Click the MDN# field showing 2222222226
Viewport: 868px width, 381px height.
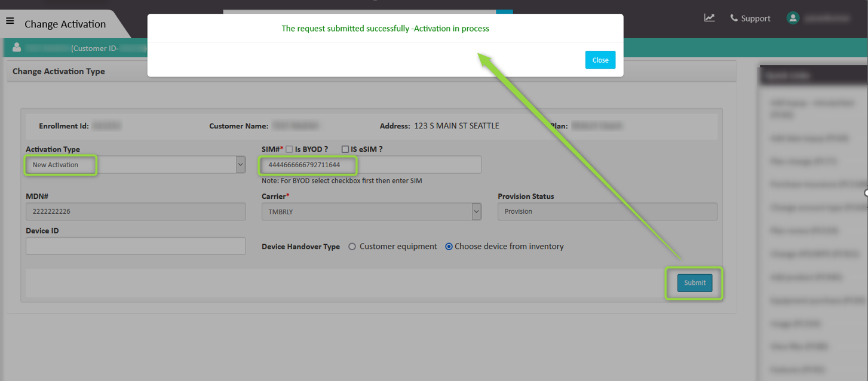pyautogui.click(x=135, y=211)
